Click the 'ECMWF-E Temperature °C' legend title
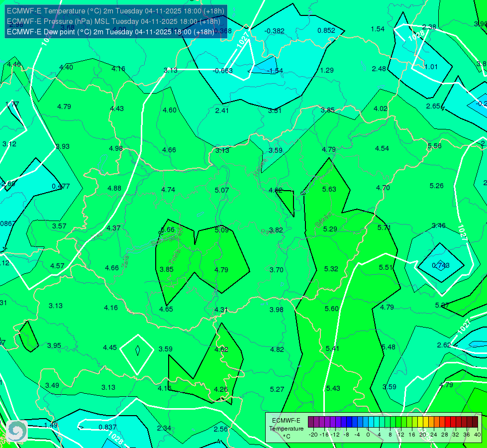Image resolution: width=487 pixels, height=448 pixels. pyautogui.click(x=286, y=429)
